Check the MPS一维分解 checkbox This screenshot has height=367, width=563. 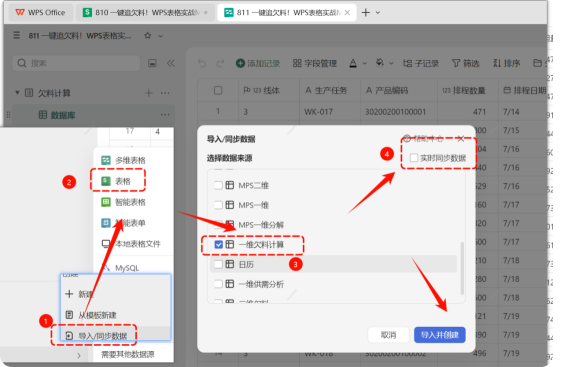pyautogui.click(x=218, y=225)
